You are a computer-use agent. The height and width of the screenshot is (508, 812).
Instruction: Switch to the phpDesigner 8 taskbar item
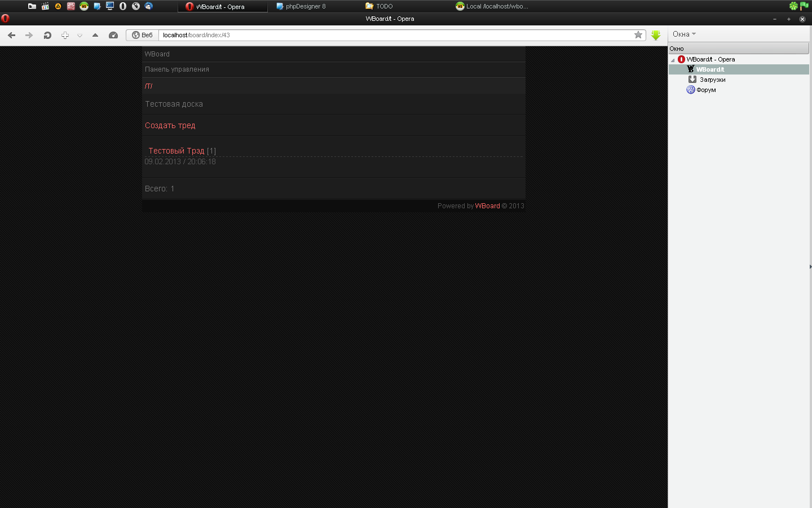coord(301,6)
